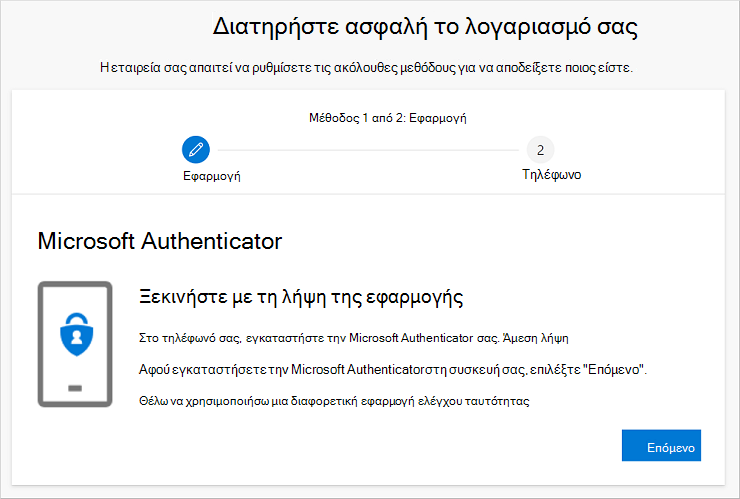
Task: Click the phone with lock illustration
Action: tap(75, 344)
